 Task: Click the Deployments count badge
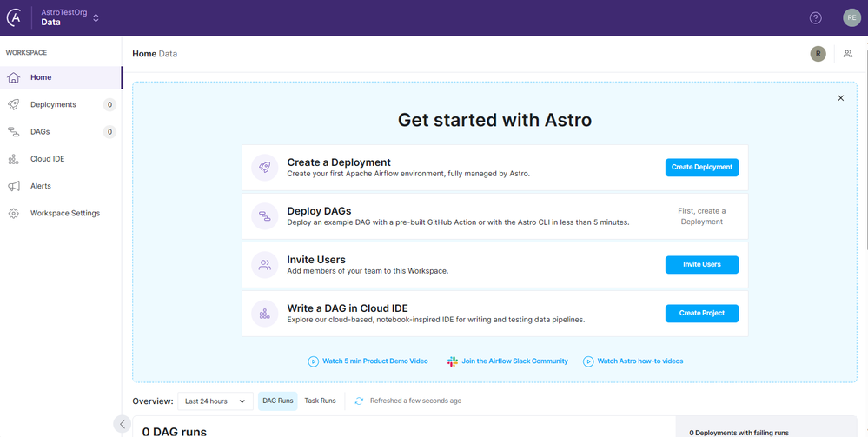click(109, 104)
